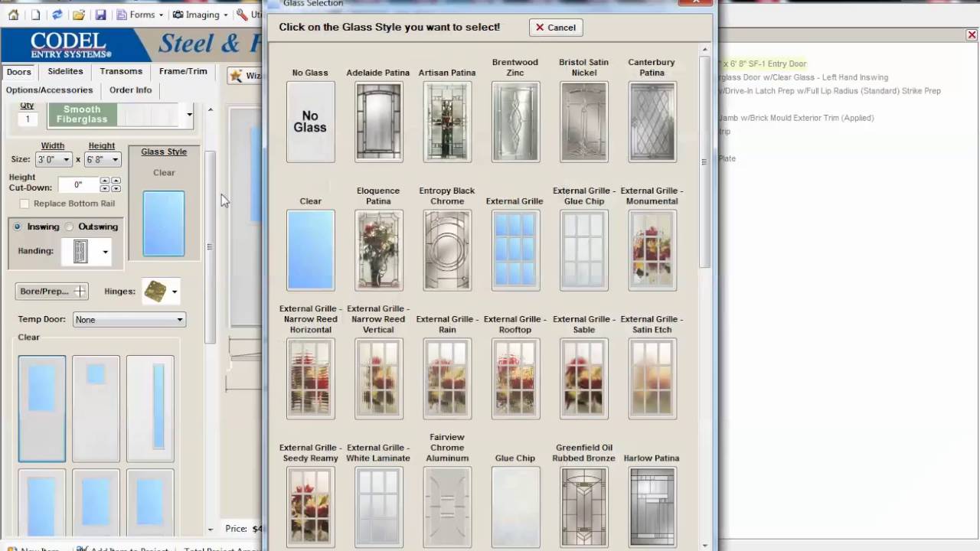Viewport: 980px width, 551px height.
Task: Select External Grille - Seedy Reamy glass
Action: (310, 507)
